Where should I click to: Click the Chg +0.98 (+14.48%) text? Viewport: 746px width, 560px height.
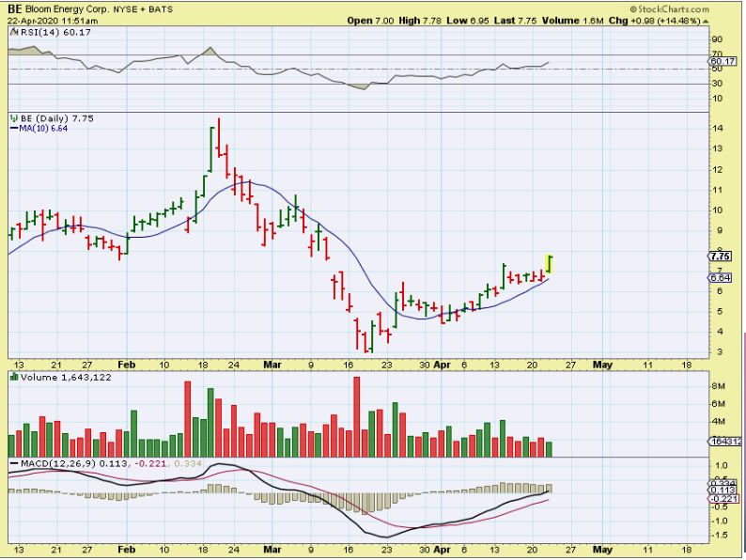[655, 21]
